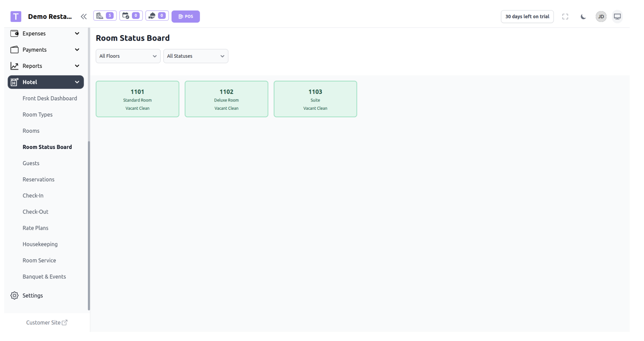
Task: Click the purple T app logo
Action: (16, 17)
